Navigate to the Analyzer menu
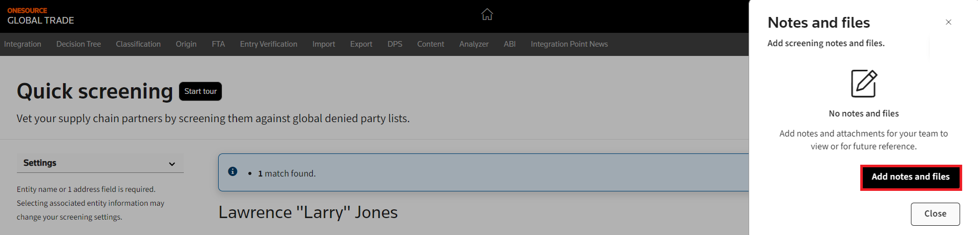The width and height of the screenshot is (980, 235). tap(474, 44)
